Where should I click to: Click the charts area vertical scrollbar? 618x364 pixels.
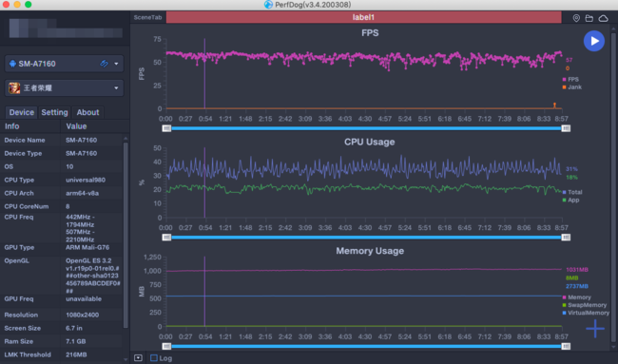(x=613, y=187)
